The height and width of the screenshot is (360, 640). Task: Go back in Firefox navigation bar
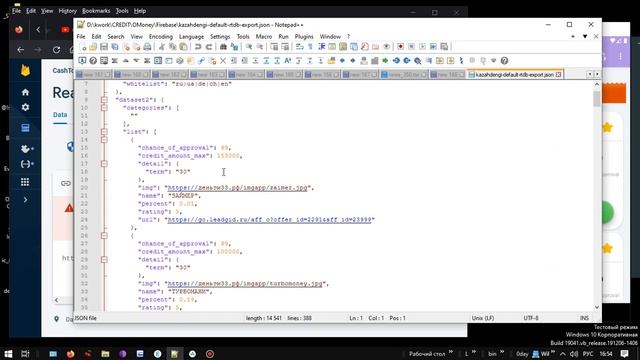pos(20,50)
